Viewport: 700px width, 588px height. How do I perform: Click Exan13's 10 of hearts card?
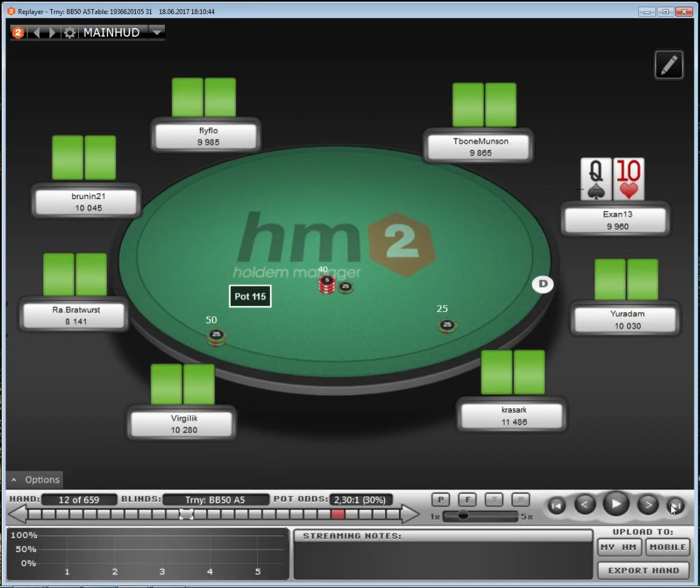tap(629, 178)
